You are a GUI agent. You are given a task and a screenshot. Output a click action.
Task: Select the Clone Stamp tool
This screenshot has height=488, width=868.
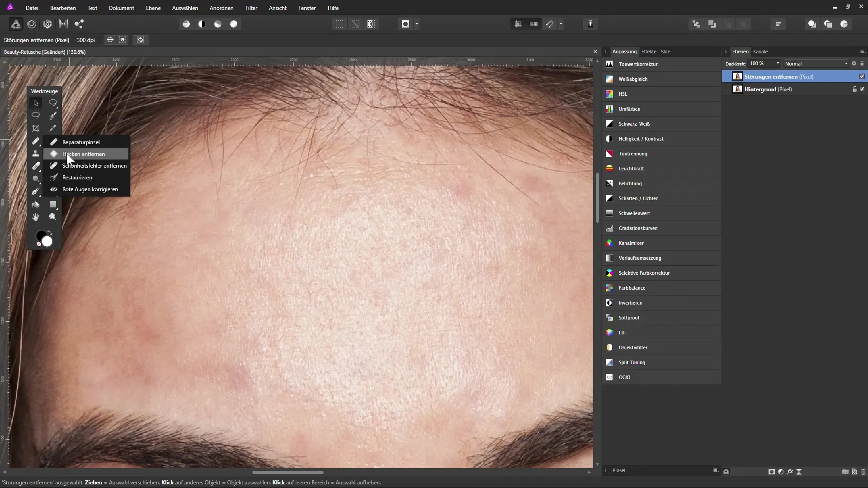36,154
